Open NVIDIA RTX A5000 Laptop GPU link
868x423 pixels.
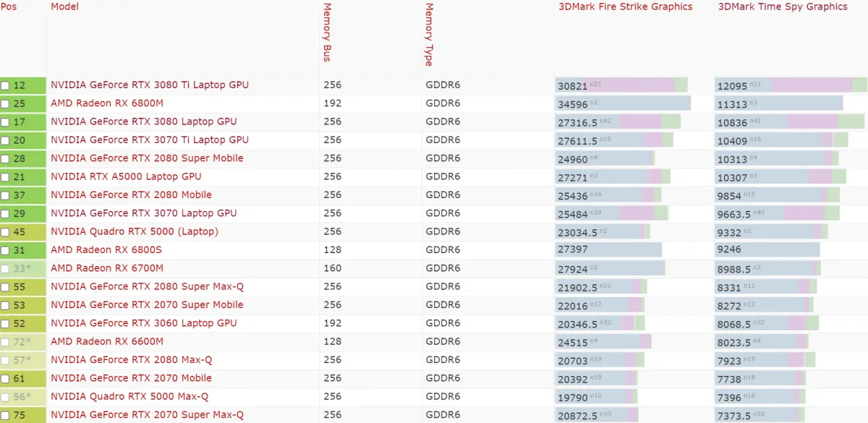(126, 176)
